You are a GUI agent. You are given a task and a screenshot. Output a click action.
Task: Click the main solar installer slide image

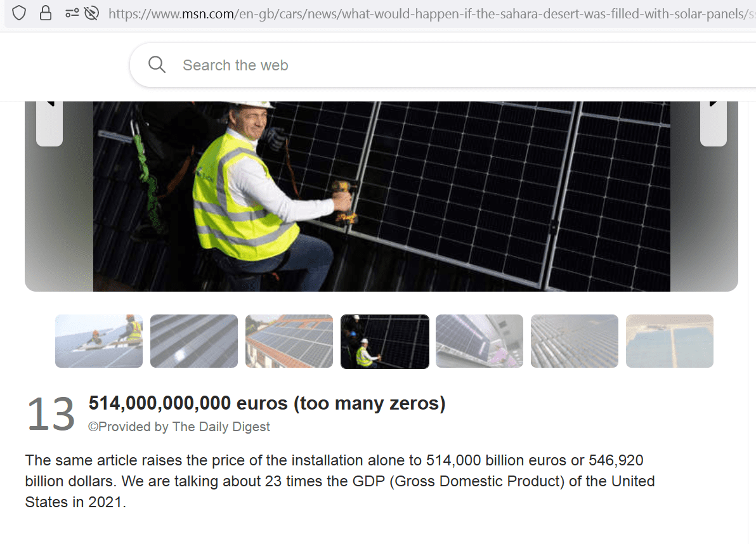click(381, 196)
